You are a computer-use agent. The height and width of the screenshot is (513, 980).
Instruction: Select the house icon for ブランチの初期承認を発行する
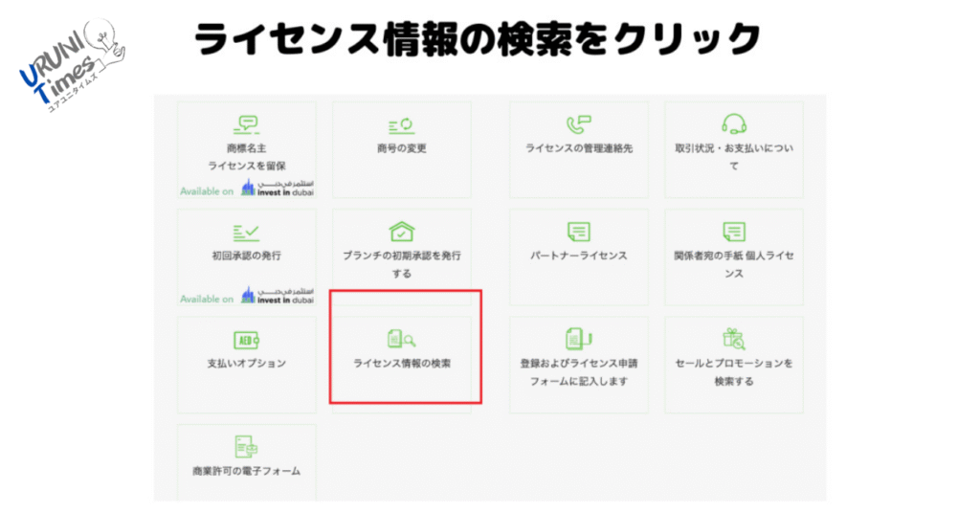point(401,232)
